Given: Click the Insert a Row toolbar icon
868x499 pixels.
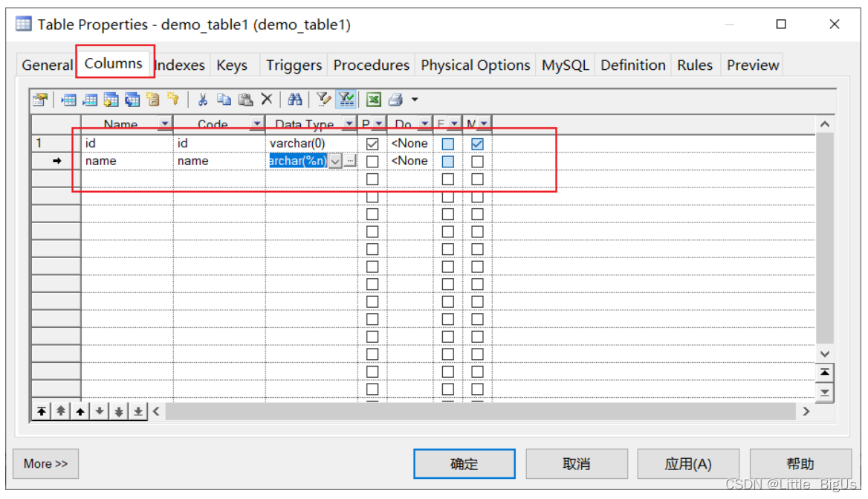Looking at the screenshot, I should tap(68, 100).
